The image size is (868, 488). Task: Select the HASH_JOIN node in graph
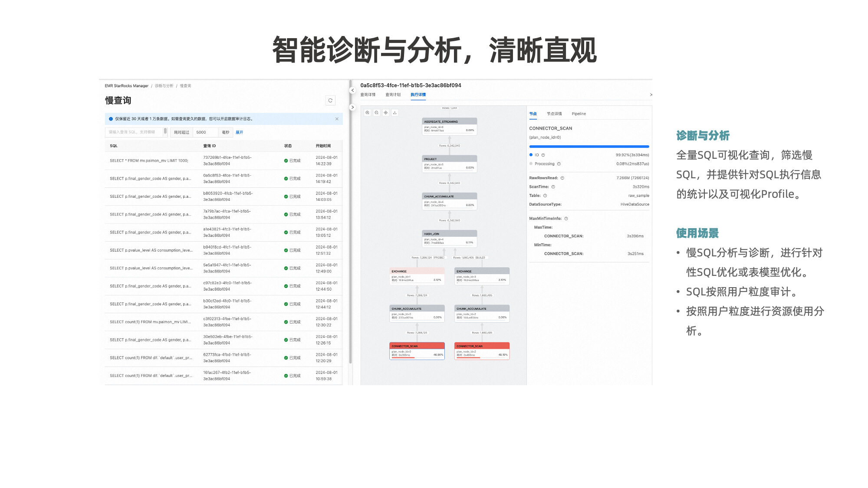pos(450,239)
